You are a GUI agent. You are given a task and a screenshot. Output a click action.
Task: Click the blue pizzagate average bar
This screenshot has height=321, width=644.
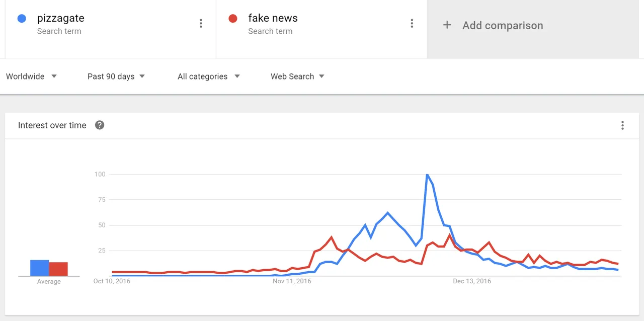(39, 268)
